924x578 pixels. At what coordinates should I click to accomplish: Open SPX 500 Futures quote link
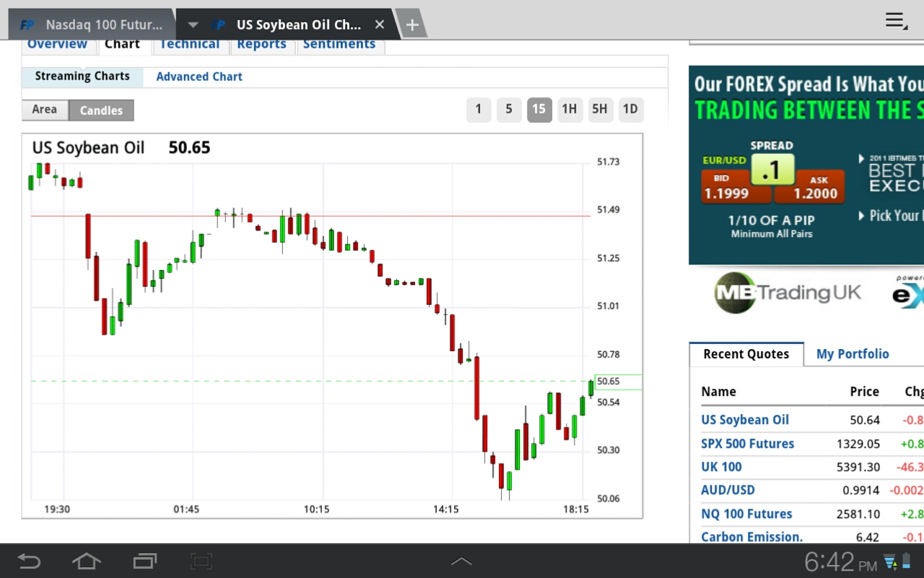tap(747, 444)
